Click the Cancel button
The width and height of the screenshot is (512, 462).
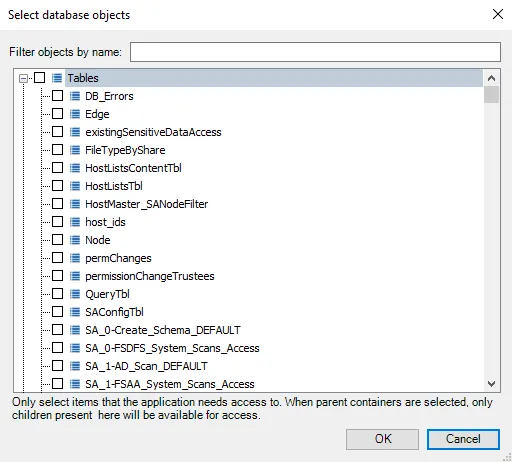463,439
